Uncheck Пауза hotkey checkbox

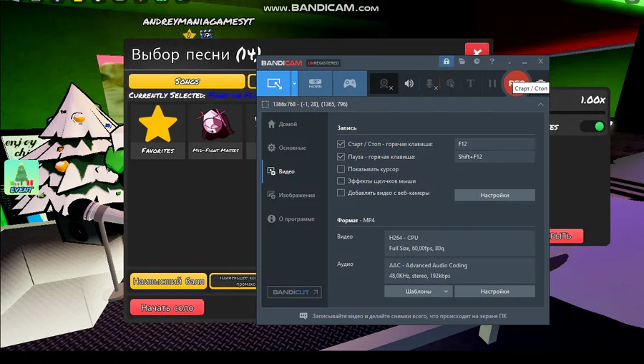(341, 157)
